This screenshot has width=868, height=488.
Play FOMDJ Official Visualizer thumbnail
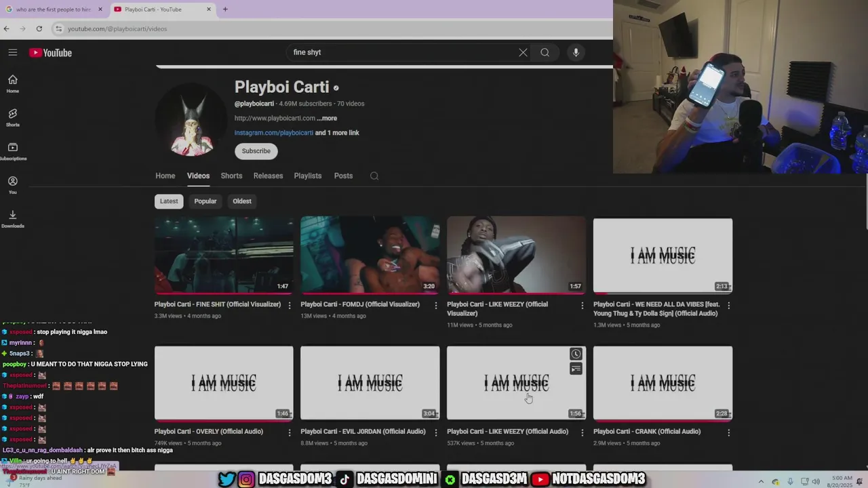coord(370,255)
